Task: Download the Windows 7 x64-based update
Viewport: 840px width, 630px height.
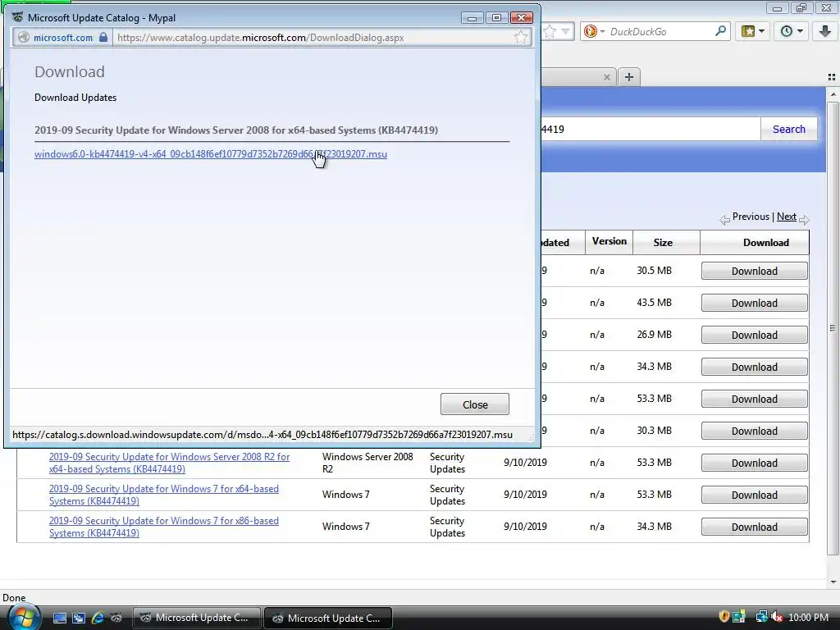Action: (755, 495)
